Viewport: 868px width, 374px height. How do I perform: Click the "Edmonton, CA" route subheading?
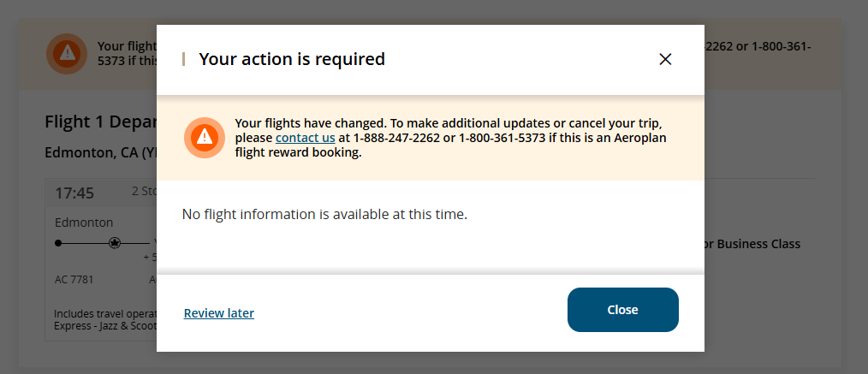[x=101, y=152]
